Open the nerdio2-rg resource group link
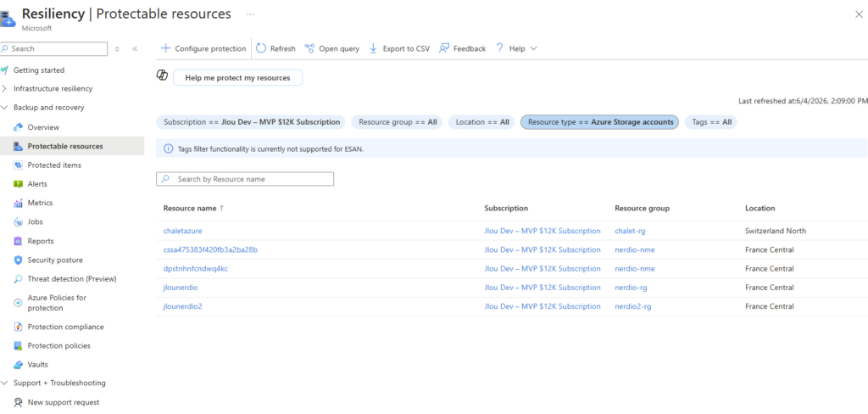868x414 pixels. click(633, 306)
